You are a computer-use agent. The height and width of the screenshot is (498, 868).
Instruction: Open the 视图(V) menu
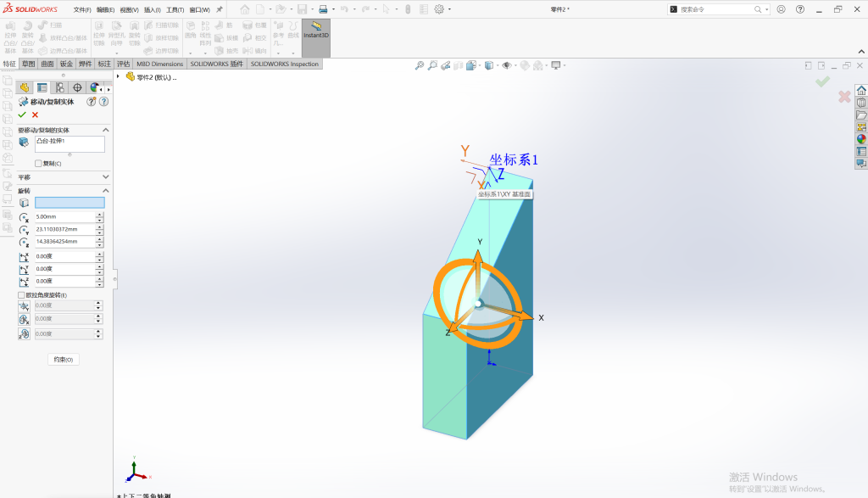click(129, 10)
